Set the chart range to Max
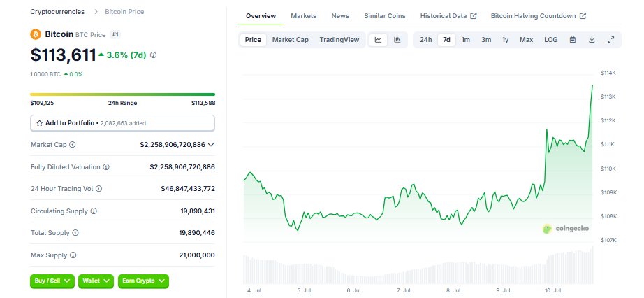 [x=526, y=40]
